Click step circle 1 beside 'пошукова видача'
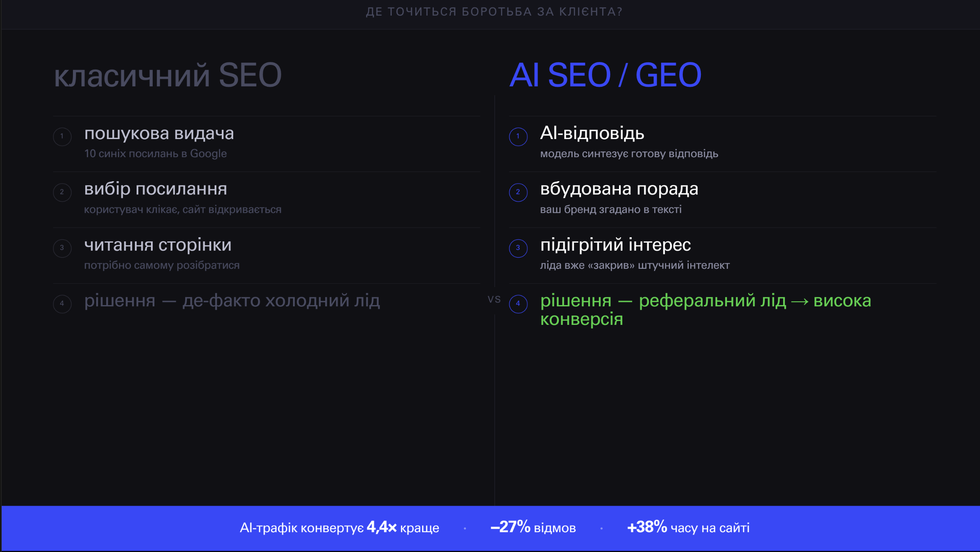The image size is (980, 552). point(62,137)
